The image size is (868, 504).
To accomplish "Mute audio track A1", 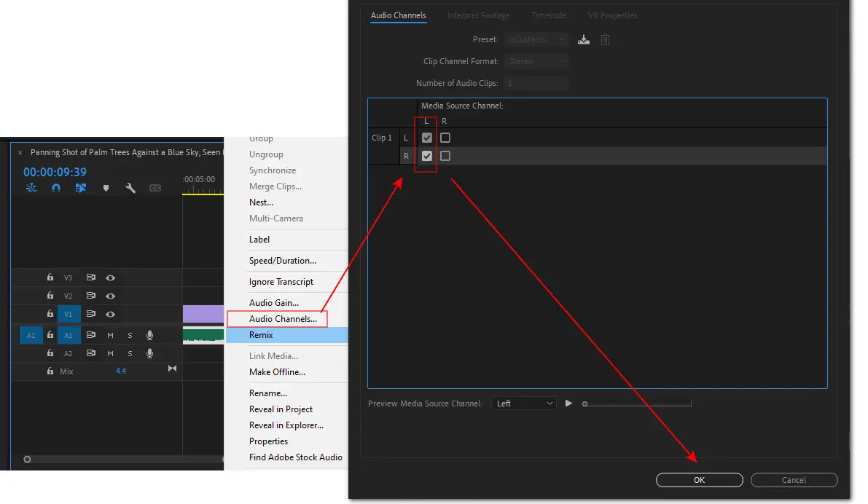I will pyautogui.click(x=110, y=335).
